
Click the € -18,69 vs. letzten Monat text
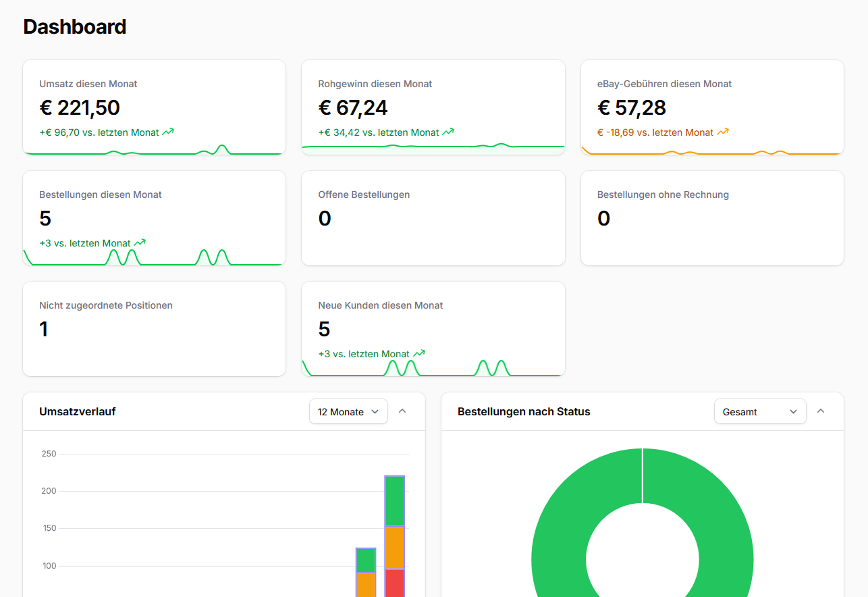point(655,132)
